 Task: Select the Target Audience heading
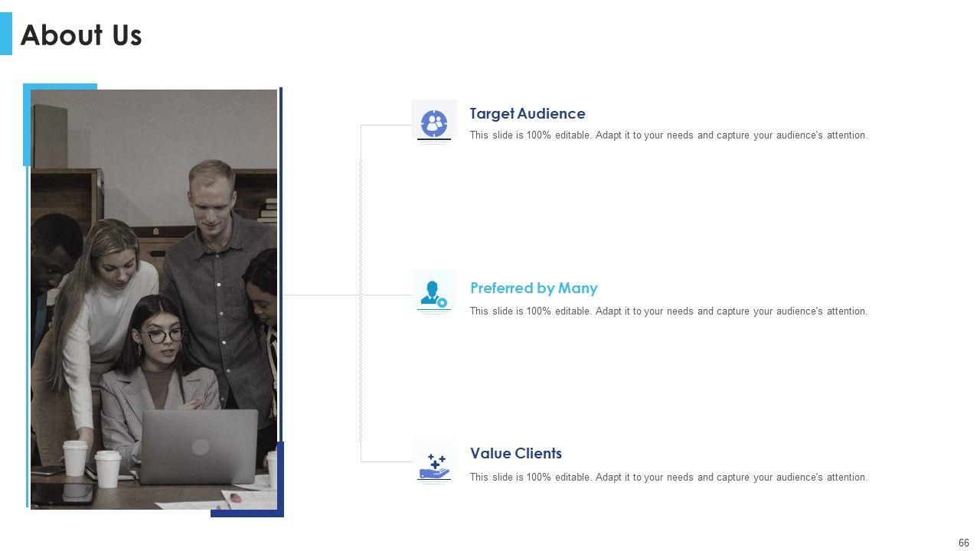click(528, 113)
